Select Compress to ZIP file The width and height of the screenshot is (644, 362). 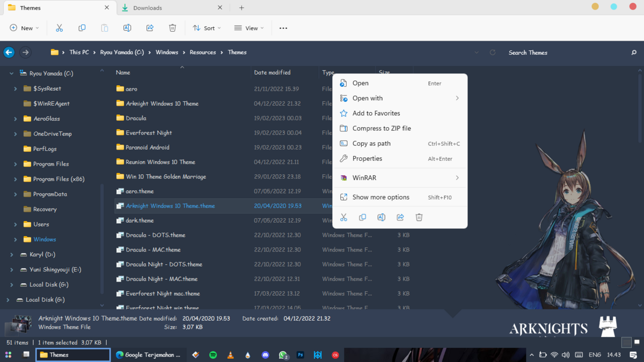coord(381,129)
